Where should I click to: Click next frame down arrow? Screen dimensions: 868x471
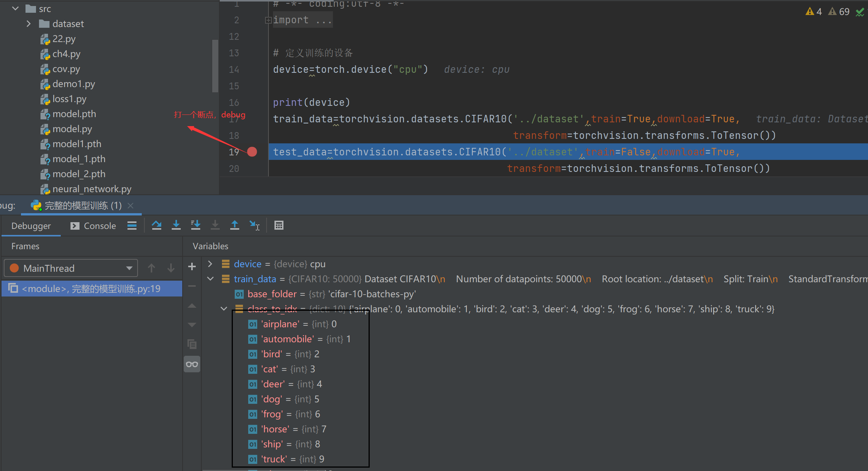171,268
